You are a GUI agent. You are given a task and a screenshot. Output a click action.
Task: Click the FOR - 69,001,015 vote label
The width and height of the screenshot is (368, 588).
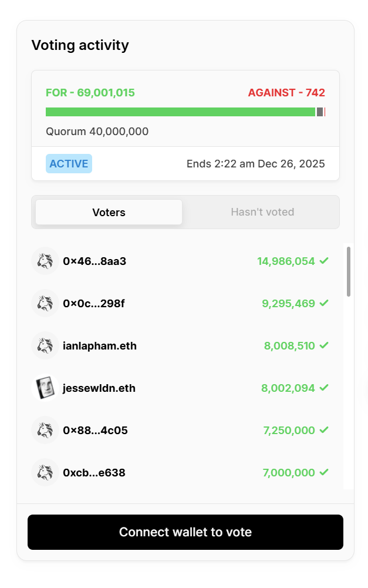pyautogui.click(x=90, y=93)
